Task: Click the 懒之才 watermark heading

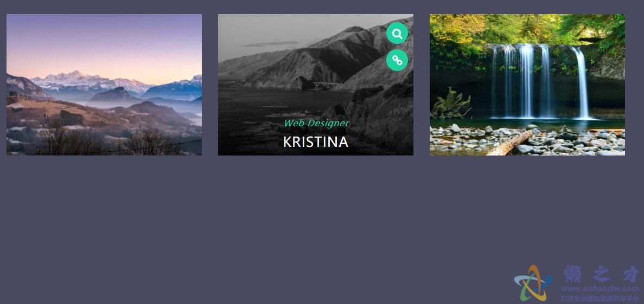Action: [601, 274]
